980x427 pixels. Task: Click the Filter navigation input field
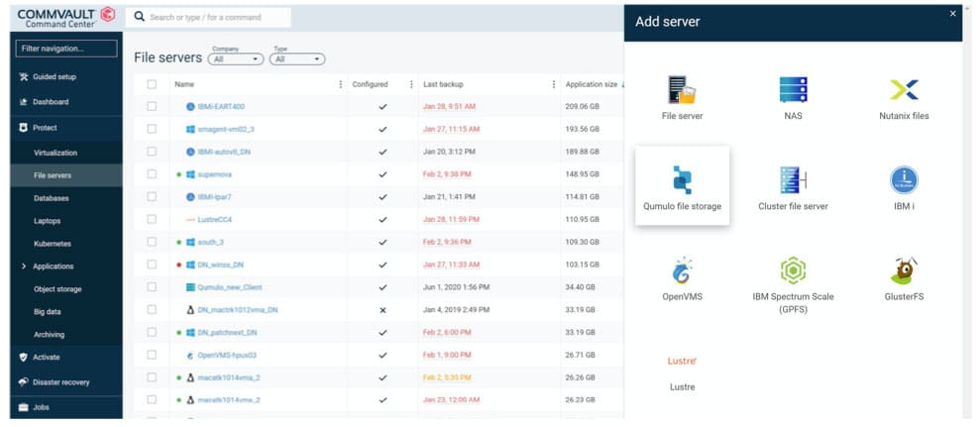(x=66, y=49)
